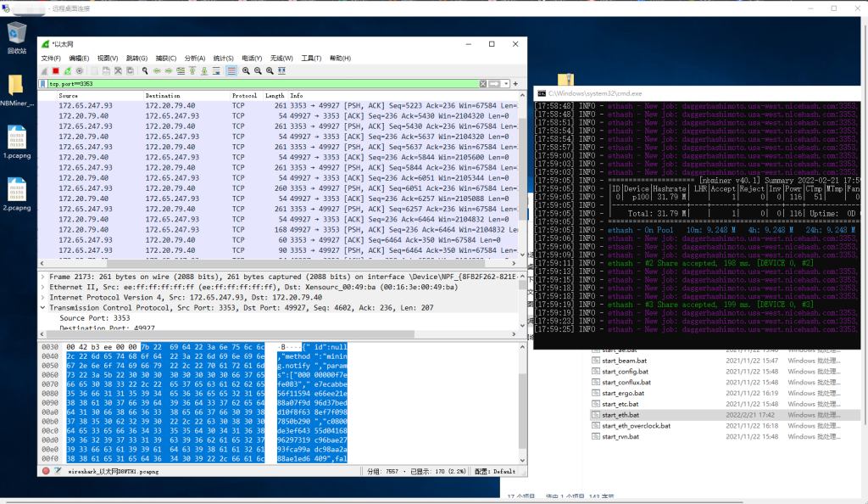Add a filter button with plus
868x504 pixels.
pyautogui.click(x=515, y=84)
